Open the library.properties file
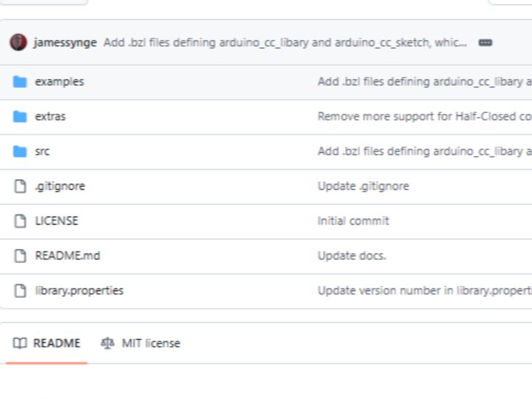Screen dimensions: 532x399 pos(79,290)
